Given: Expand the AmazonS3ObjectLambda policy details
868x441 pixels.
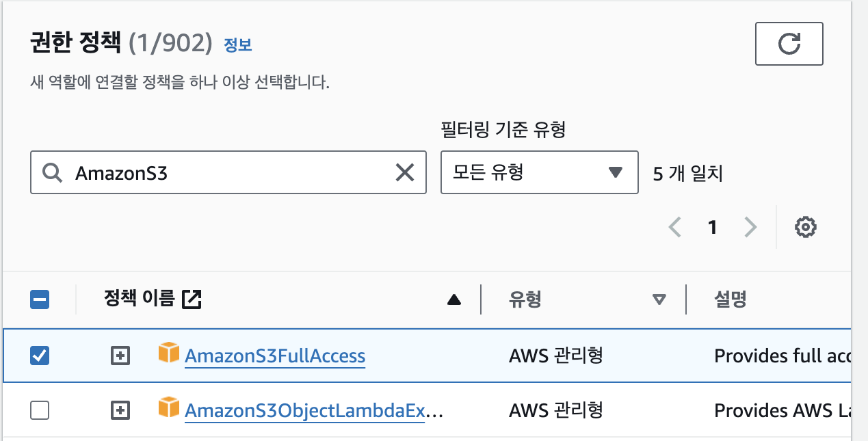Looking at the screenshot, I should (120, 410).
